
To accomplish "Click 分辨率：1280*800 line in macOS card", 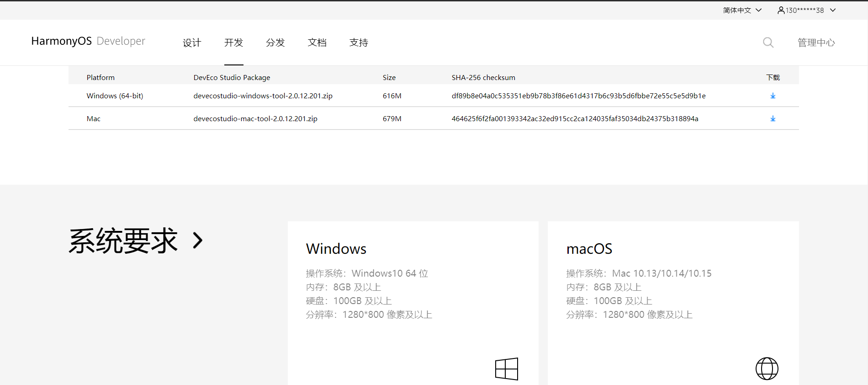I will click(x=629, y=314).
